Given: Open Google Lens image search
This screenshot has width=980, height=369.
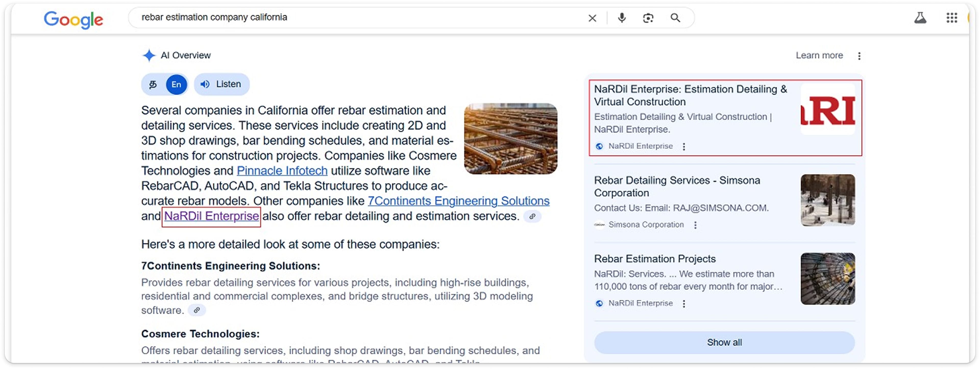Looking at the screenshot, I should [648, 18].
